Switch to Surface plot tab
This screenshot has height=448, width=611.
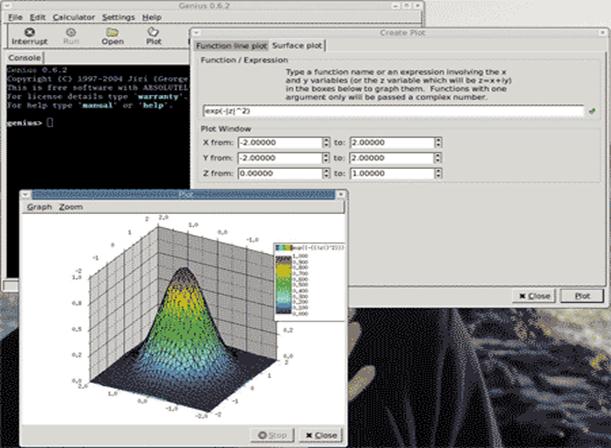coord(297,46)
